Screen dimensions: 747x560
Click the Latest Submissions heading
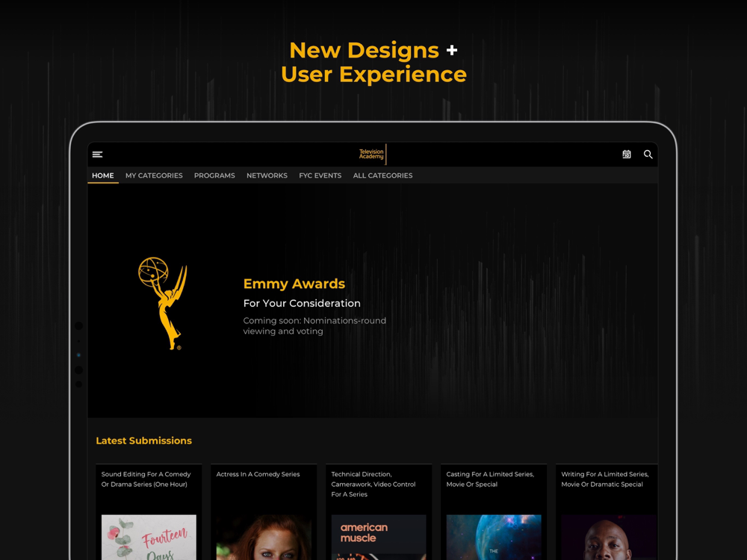tap(144, 441)
